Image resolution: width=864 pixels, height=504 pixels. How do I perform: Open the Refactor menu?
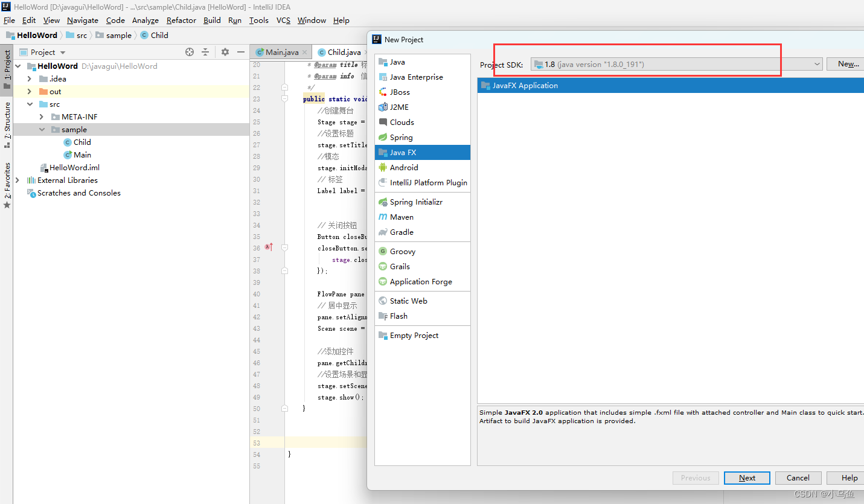click(x=181, y=20)
